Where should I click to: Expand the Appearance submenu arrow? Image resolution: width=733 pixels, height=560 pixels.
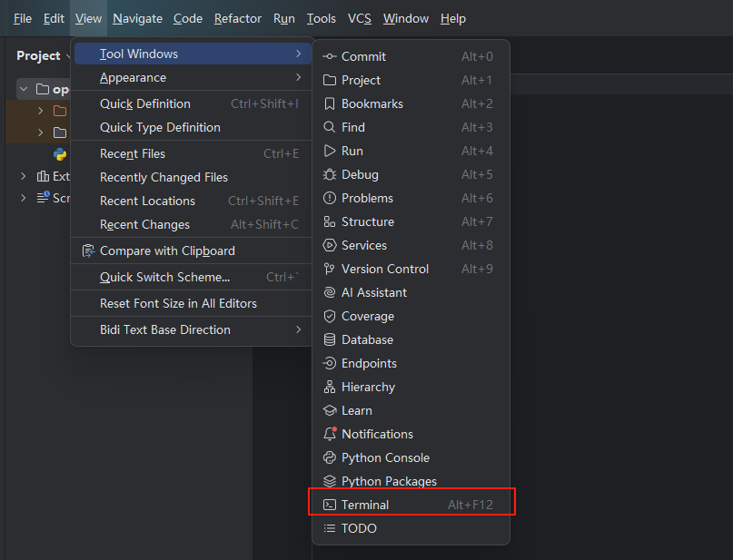pyautogui.click(x=298, y=77)
